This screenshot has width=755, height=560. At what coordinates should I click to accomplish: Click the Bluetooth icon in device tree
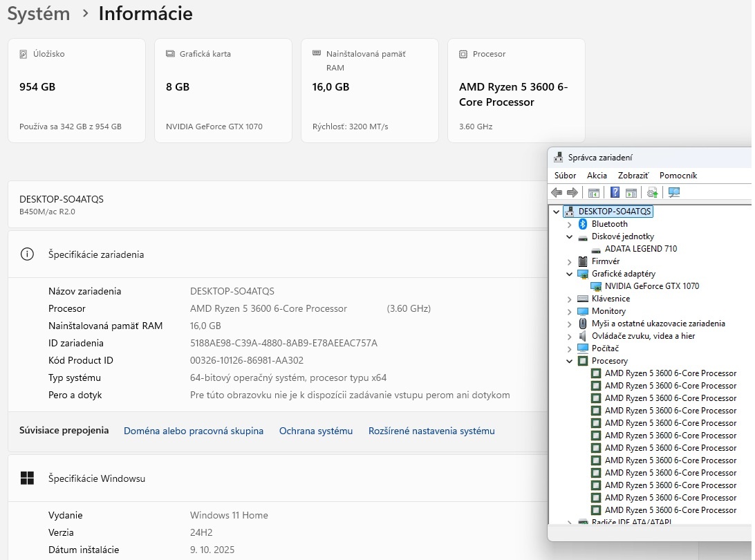tap(583, 224)
